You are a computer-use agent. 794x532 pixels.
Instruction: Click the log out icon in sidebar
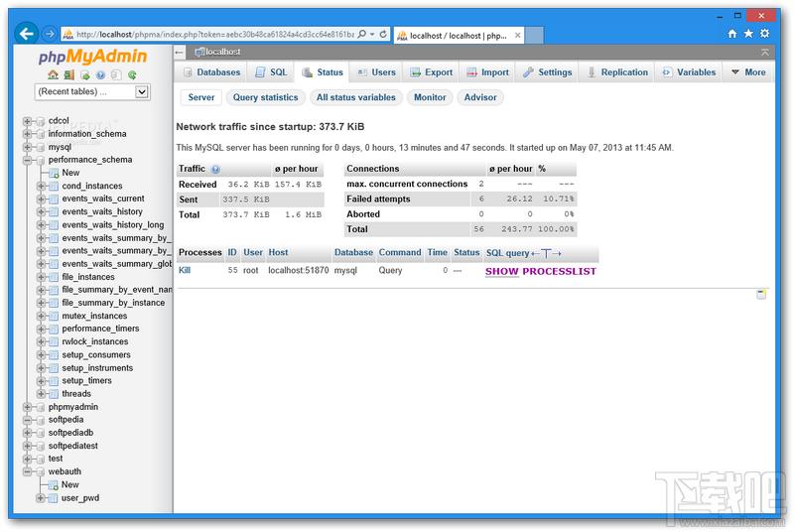click(68, 74)
